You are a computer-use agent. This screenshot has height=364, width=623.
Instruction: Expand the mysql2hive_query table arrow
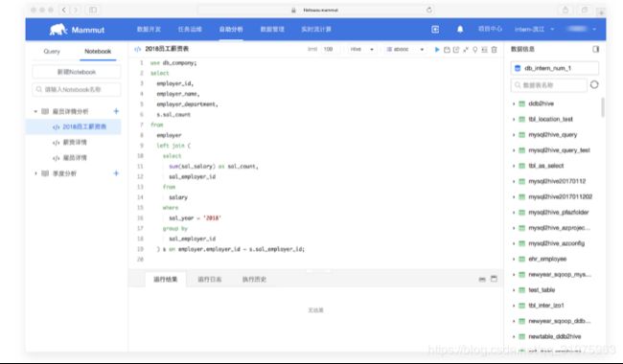point(514,135)
